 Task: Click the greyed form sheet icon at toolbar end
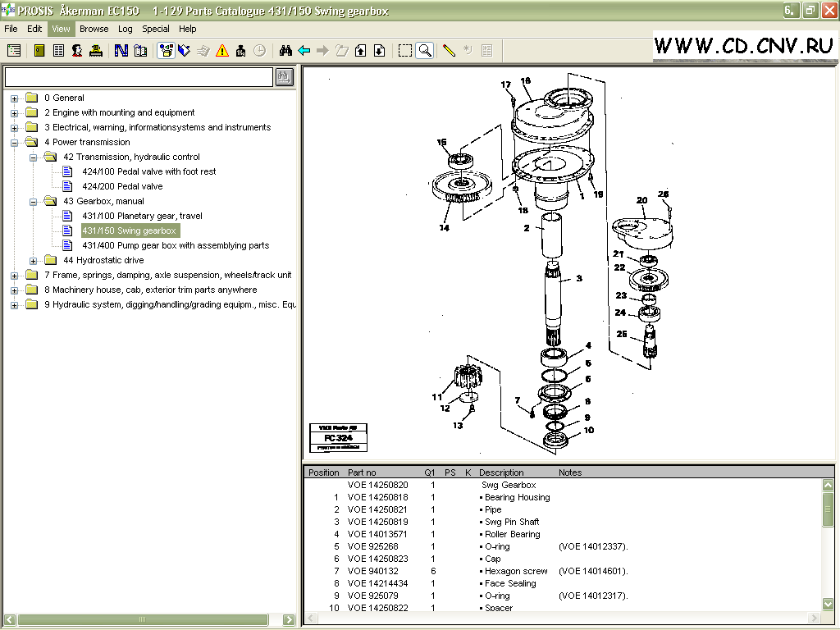(x=486, y=51)
